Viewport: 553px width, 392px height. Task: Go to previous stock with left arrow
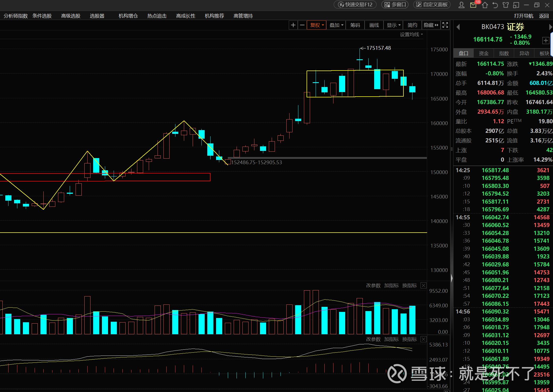tap(458, 27)
